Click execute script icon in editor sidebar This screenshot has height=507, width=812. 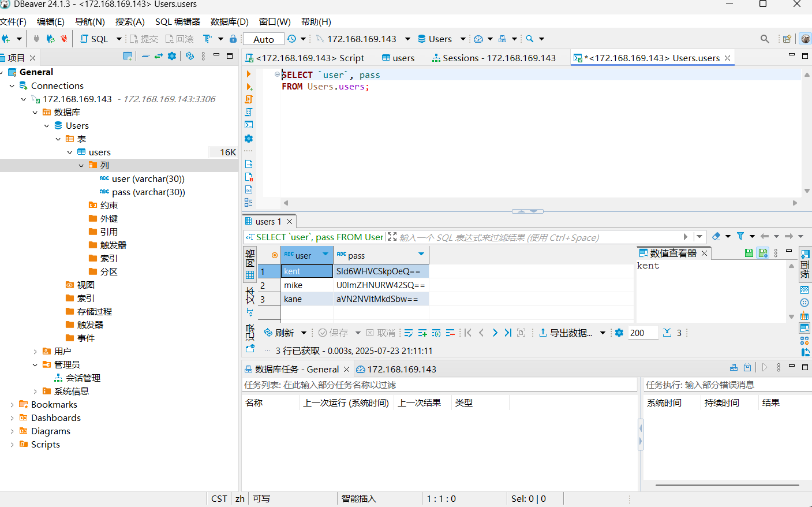click(x=249, y=99)
